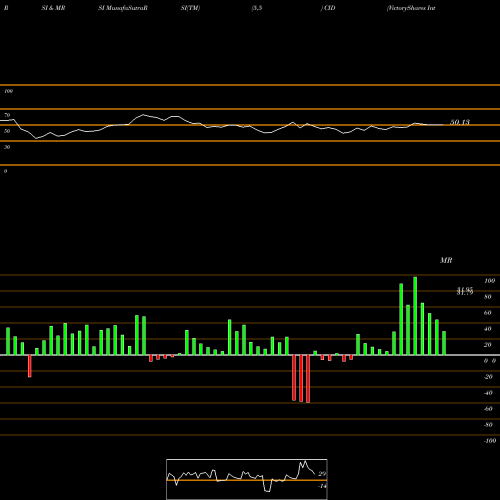Click the 'VictoryShares Int' title text
The height and width of the screenshot is (500, 500).
[x=411, y=8]
